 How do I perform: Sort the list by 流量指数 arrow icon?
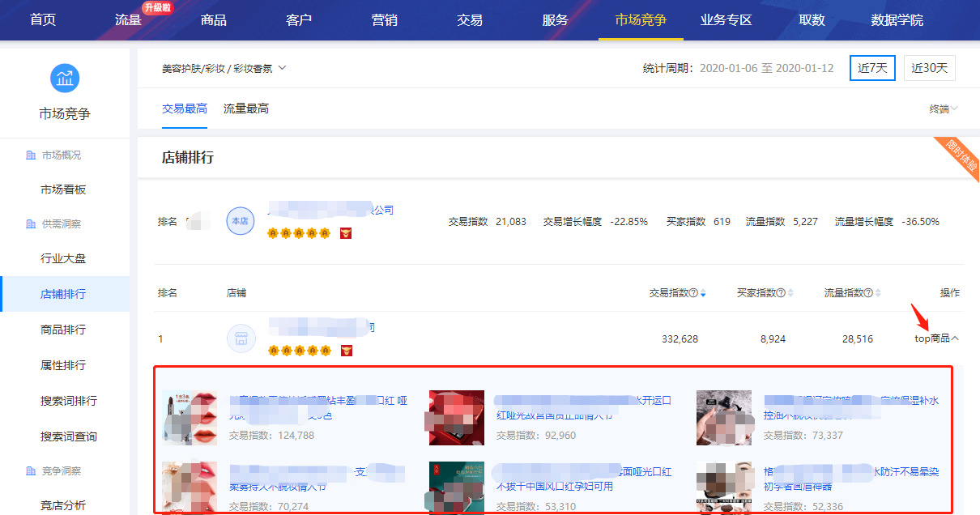click(x=878, y=293)
